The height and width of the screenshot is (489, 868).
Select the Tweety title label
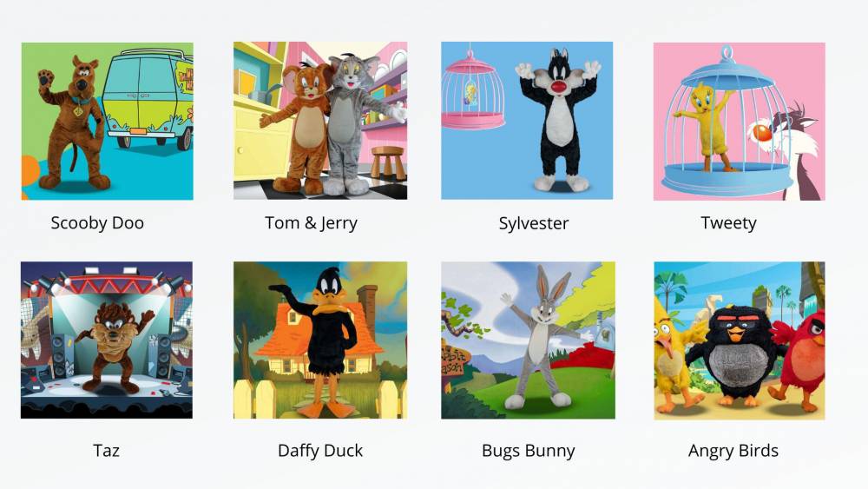pos(728,222)
